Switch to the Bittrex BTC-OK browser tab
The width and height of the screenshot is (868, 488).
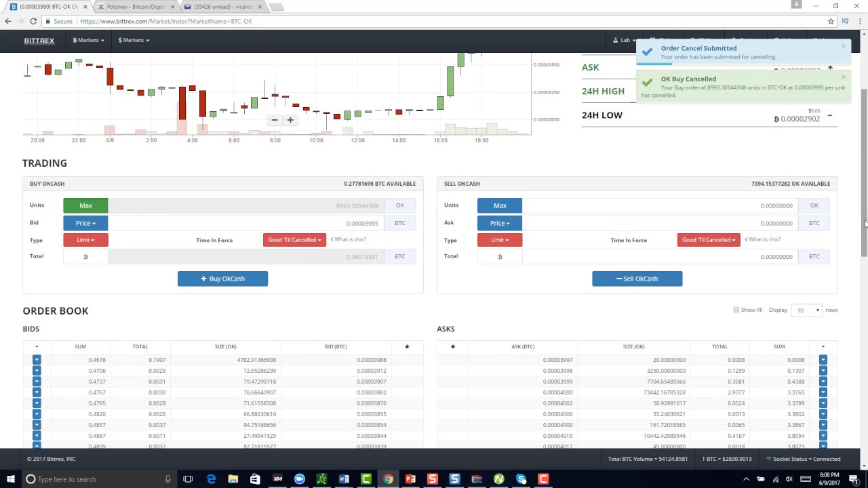48,7
